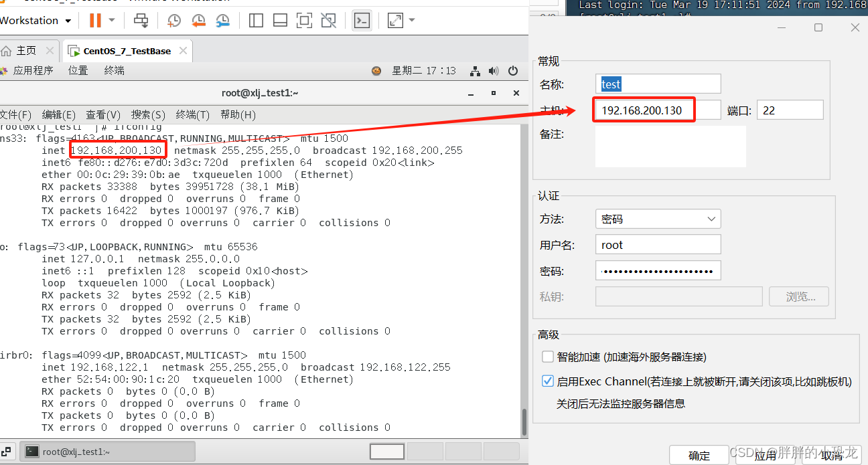Viewport: 868px width, 465px height.
Task: Open the terminal 终端(T) menu
Action: click(193, 115)
